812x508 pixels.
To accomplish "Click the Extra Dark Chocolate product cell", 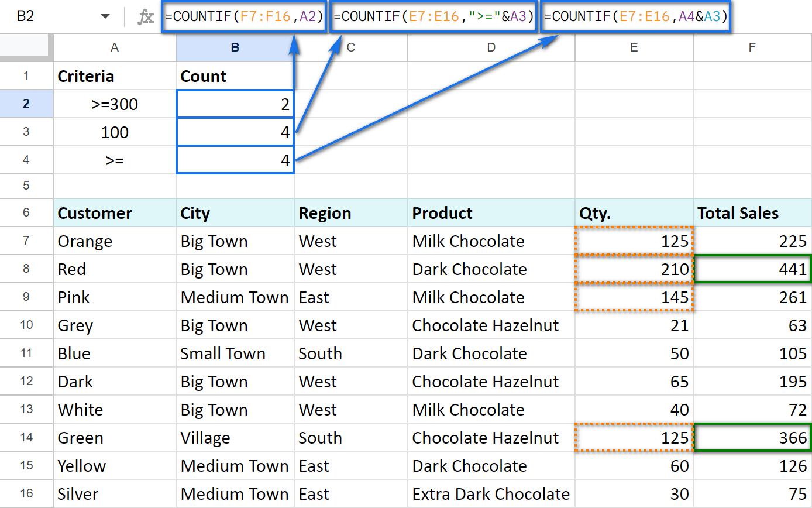I will 491,494.
